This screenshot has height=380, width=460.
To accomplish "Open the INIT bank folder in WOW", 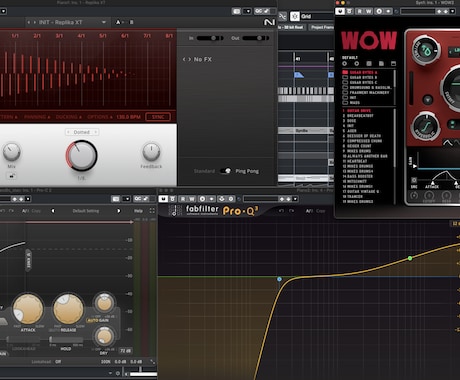I will [350, 98].
